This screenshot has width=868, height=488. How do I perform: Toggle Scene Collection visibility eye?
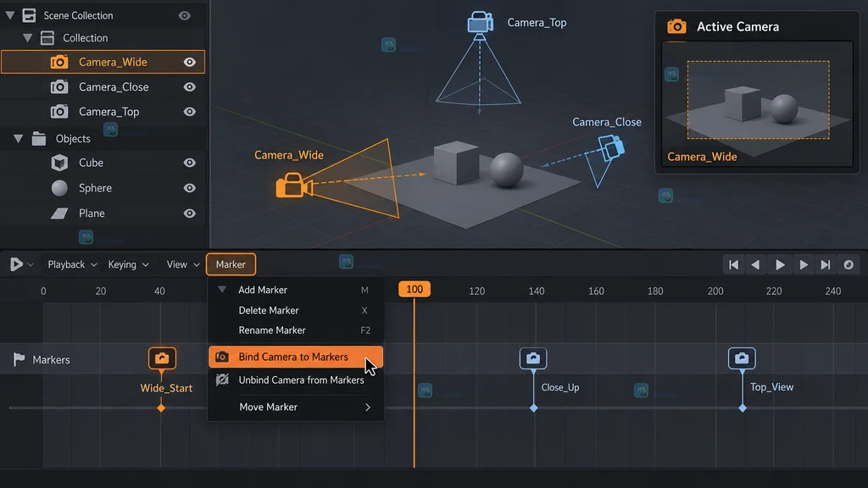coord(184,15)
